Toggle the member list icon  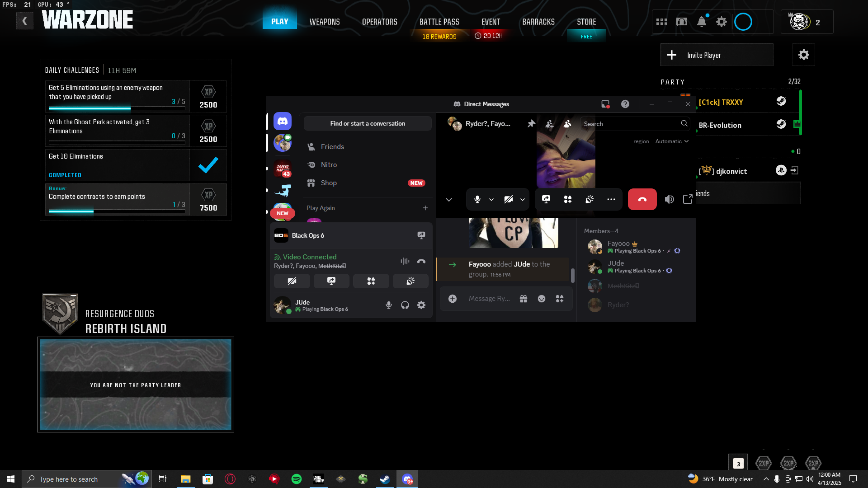click(567, 124)
